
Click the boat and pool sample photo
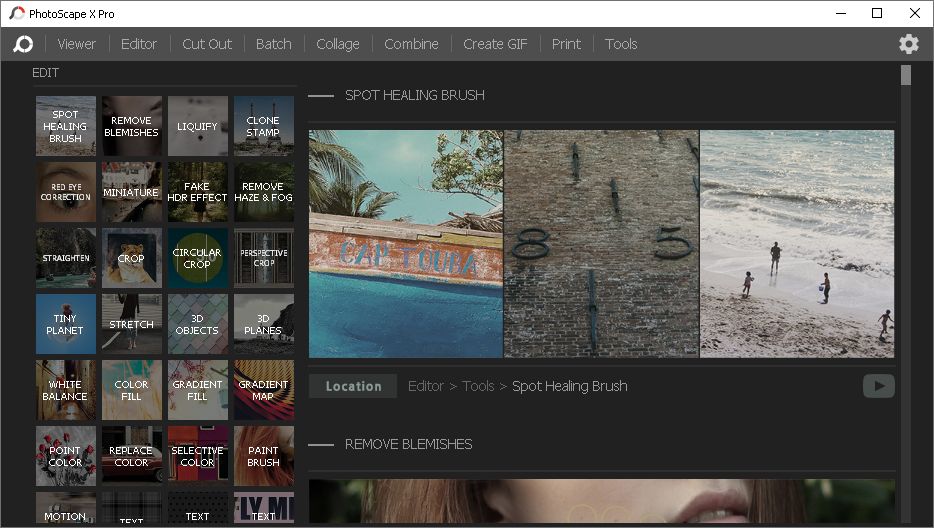click(x=406, y=244)
